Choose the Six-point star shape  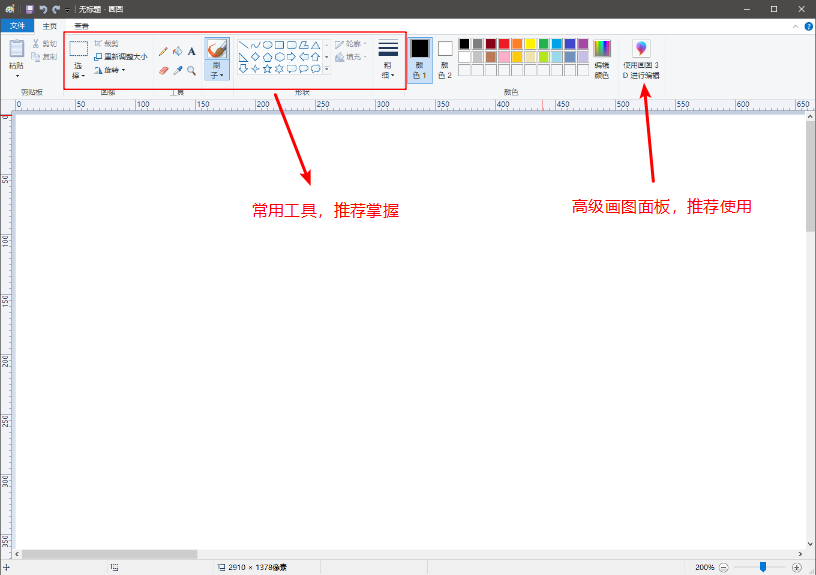pyautogui.click(x=279, y=69)
